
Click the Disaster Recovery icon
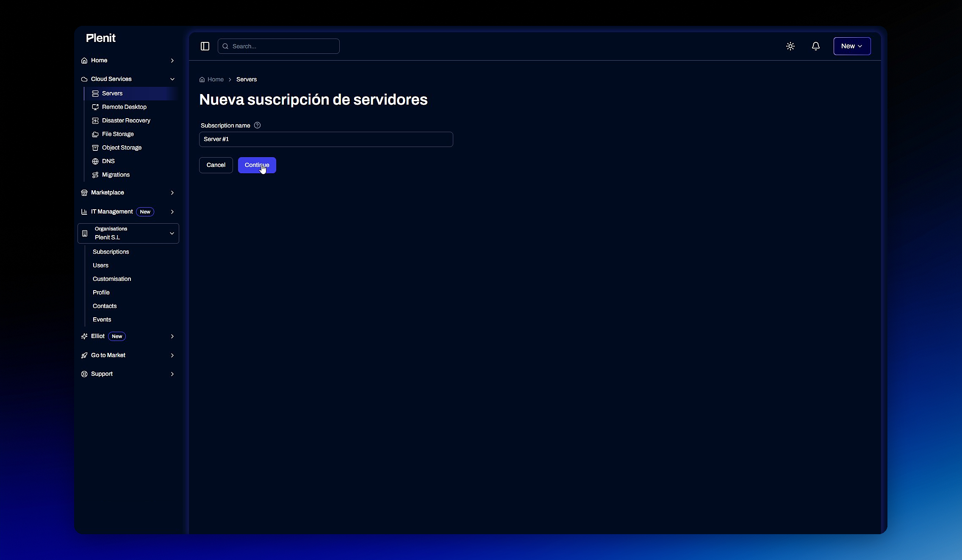pyautogui.click(x=95, y=121)
